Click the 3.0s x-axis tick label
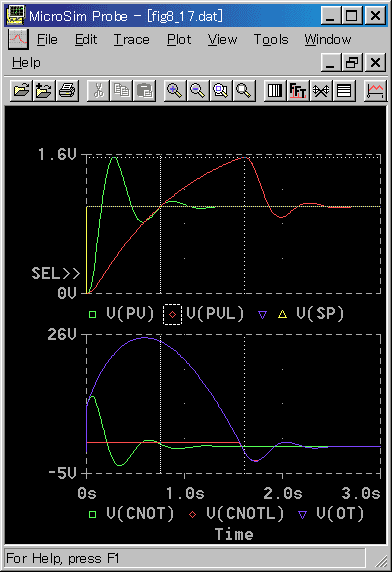The image size is (392, 572). [361, 493]
